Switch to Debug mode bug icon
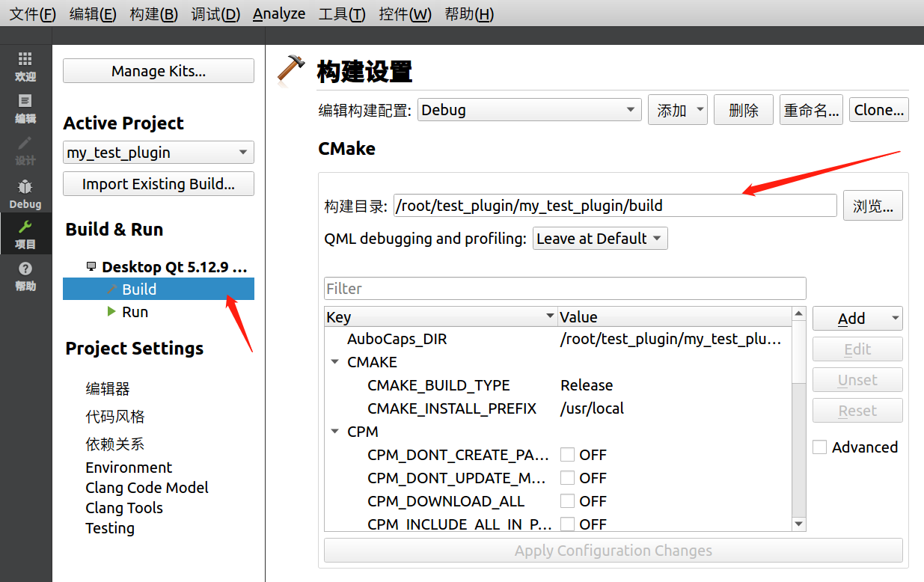Viewport: 924px width, 582px height. point(25,193)
